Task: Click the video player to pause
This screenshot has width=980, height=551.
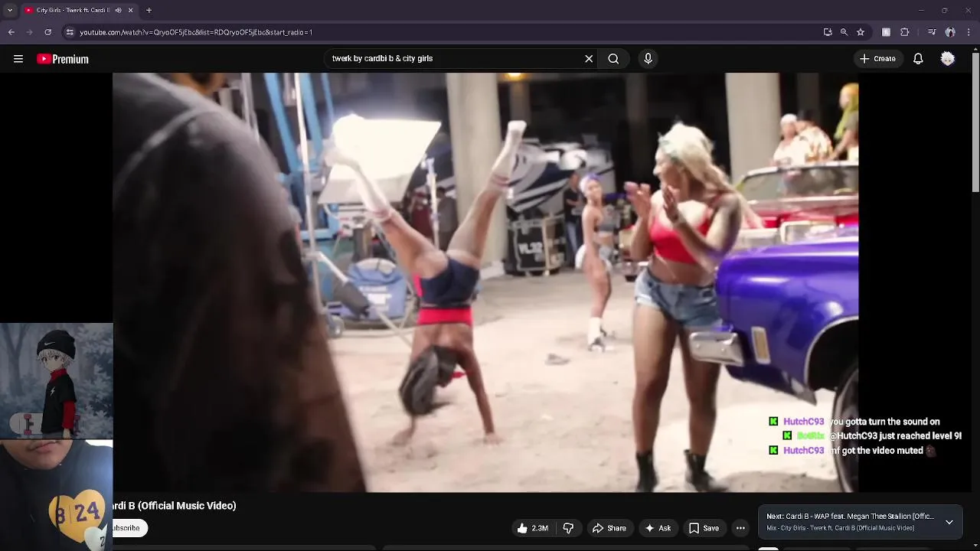Action: tap(485, 282)
